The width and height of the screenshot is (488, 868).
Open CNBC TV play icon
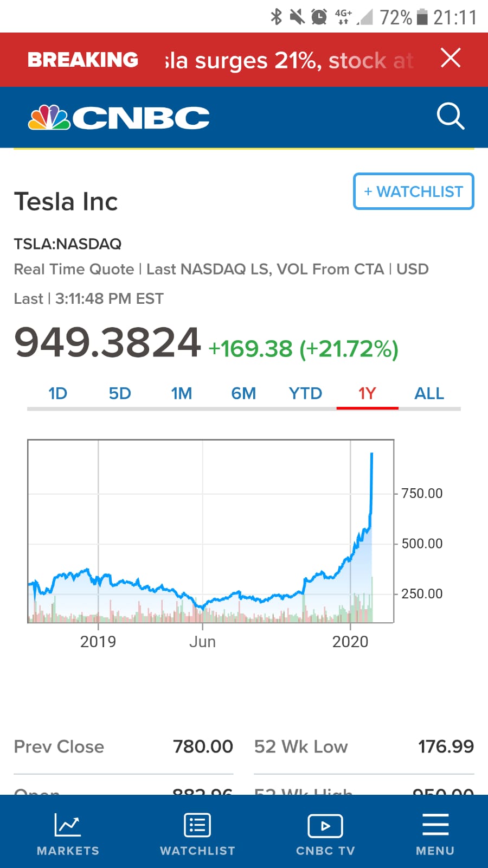[x=325, y=826]
